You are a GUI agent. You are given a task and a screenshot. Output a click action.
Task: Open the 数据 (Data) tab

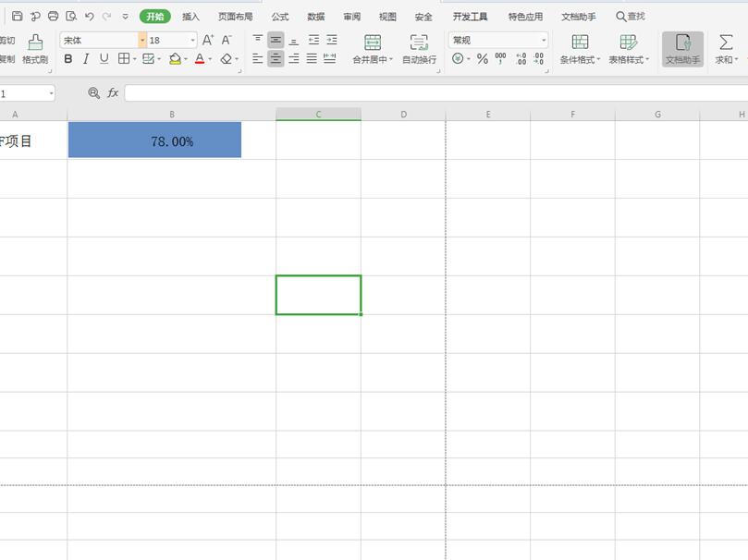[x=316, y=17]
